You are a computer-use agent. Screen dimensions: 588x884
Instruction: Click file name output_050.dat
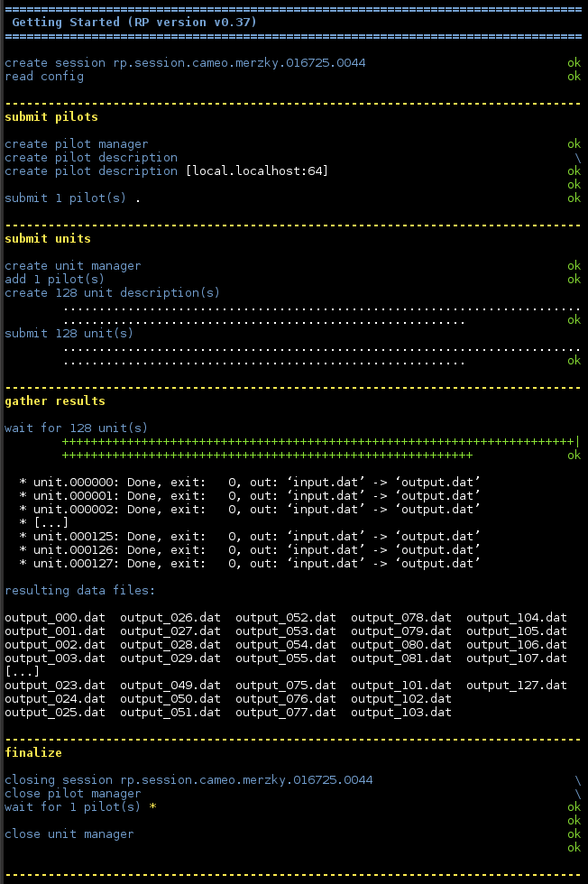coord(170,698)
